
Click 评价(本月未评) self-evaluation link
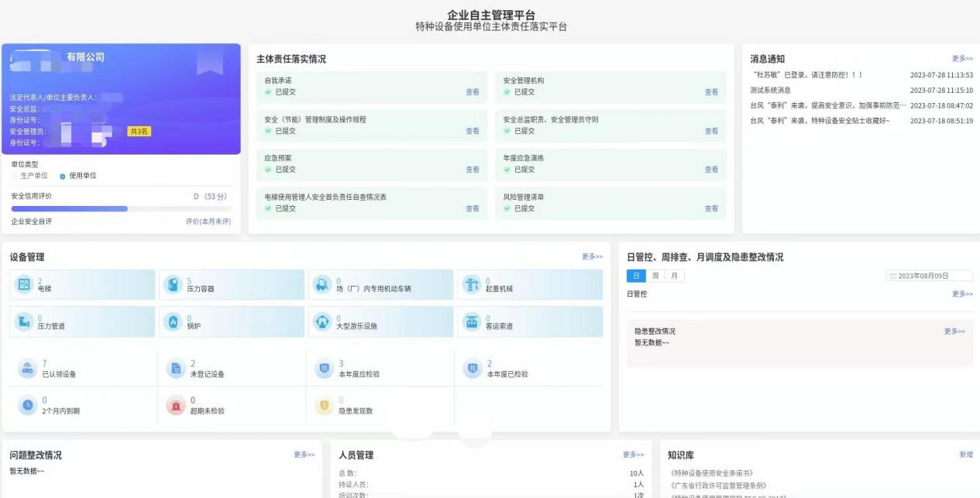coord(208,222)
